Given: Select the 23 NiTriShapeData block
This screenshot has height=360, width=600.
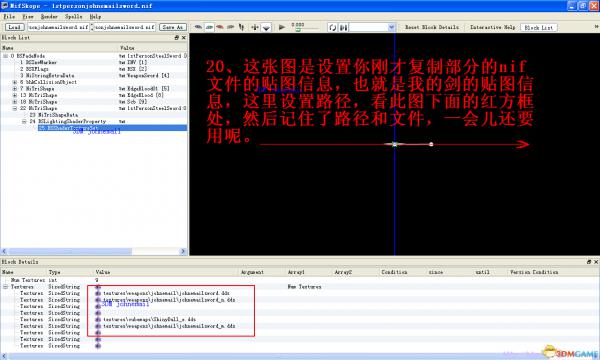Looking at the screenshot, I should [54, 115].
